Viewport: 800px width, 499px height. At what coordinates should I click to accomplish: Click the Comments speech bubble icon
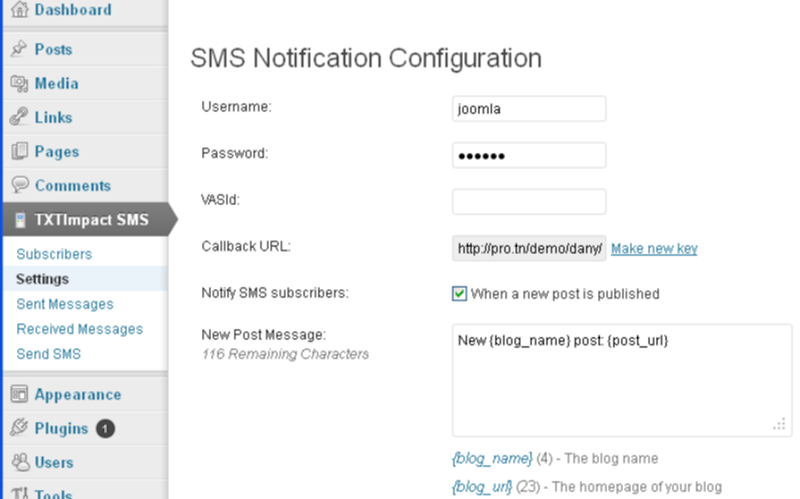pos(19,185)
